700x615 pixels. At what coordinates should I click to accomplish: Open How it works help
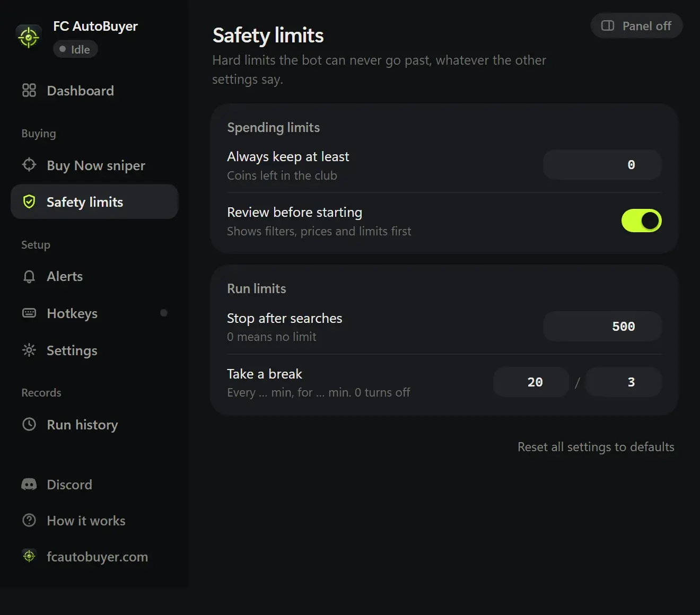[x=94, y=521]
